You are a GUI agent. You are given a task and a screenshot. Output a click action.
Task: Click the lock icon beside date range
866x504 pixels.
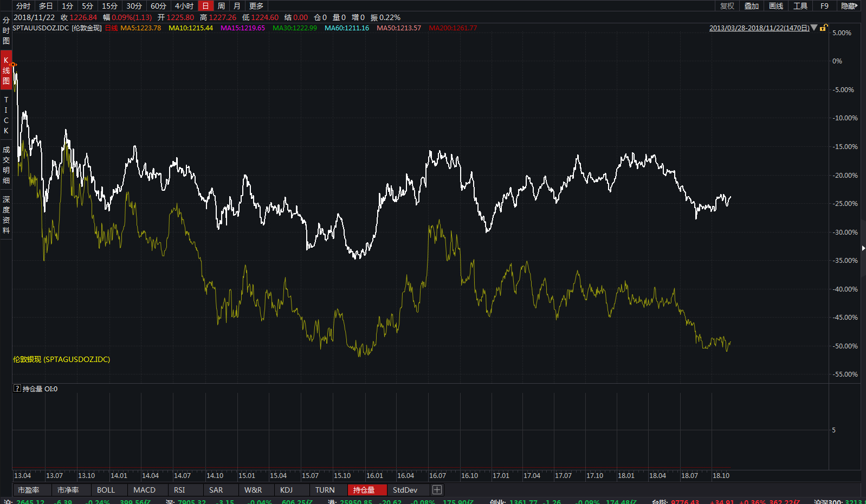point(824,28)
